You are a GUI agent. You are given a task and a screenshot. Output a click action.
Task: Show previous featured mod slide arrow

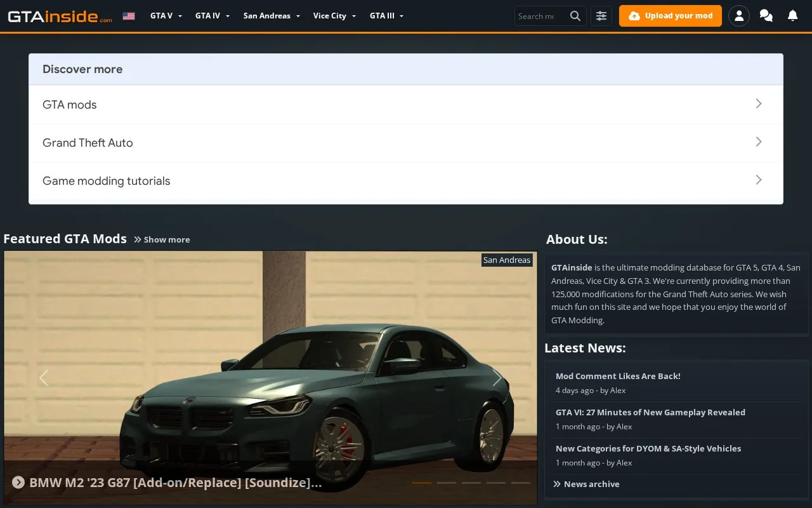tap(44, 378)
